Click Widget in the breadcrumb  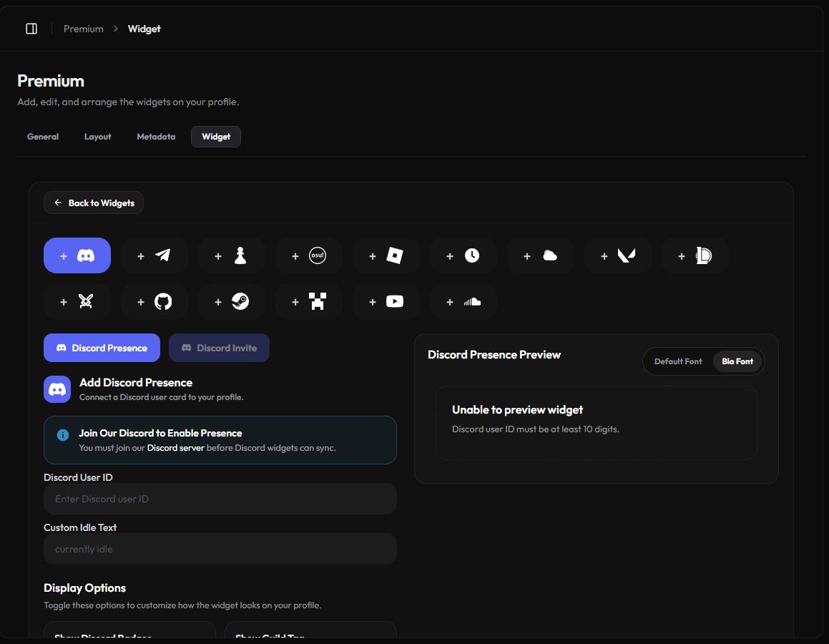tap(144, 29)
